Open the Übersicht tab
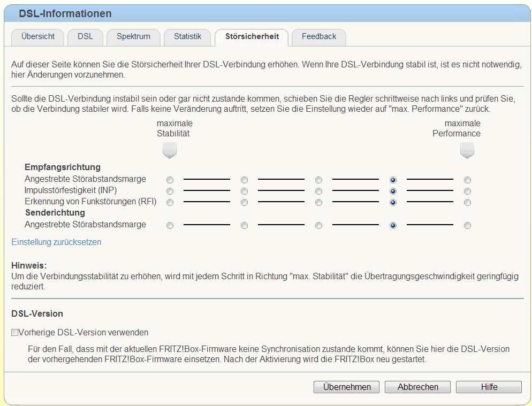This screenshot has height=406, width=532. click(x=38, y=37)
